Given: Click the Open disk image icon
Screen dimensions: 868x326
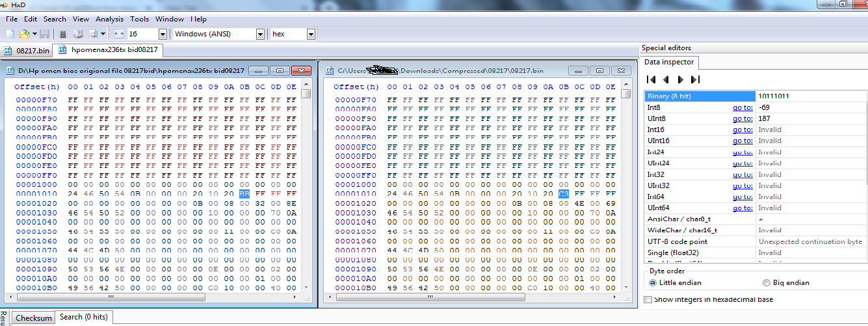Looking at the screenshot, I should click(x=94, y=34).
